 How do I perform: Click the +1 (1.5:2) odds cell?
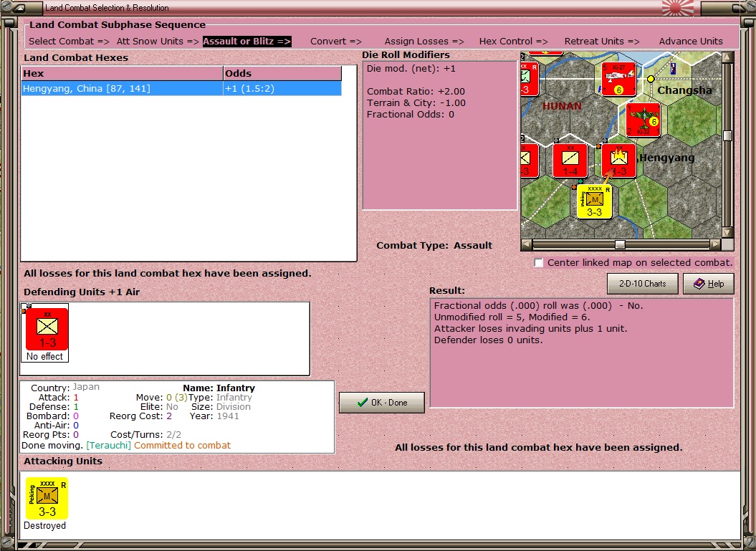tap(282, 89)
